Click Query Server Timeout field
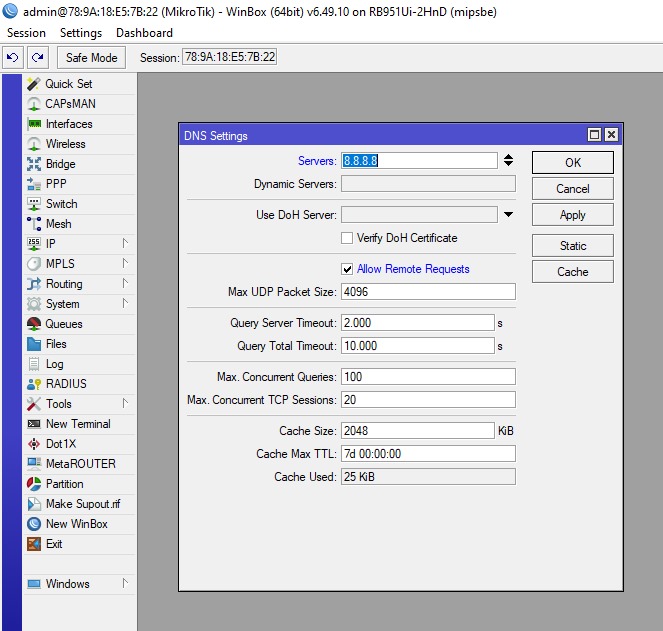The image size is (663, 631). point(418,323)
